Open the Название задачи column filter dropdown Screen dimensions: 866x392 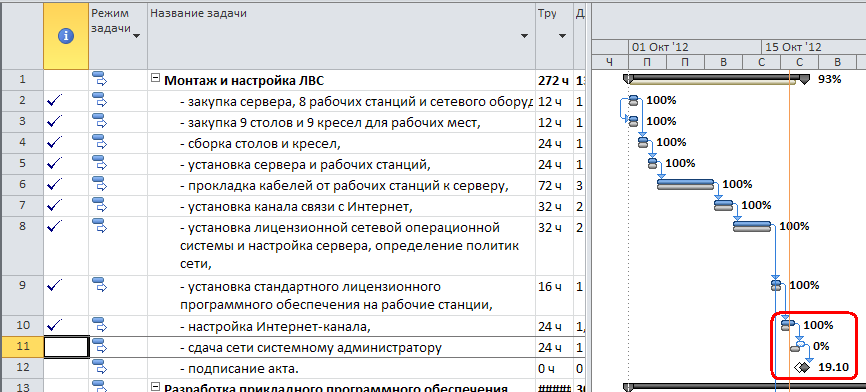pos(525,36)
